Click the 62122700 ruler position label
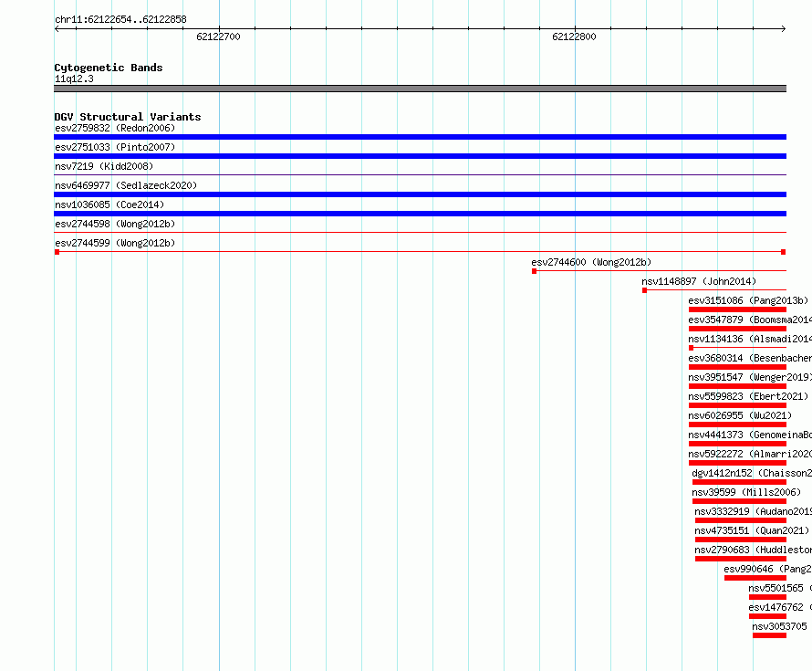This screenshot has height=671, width=812. click(x=218, y=37)
